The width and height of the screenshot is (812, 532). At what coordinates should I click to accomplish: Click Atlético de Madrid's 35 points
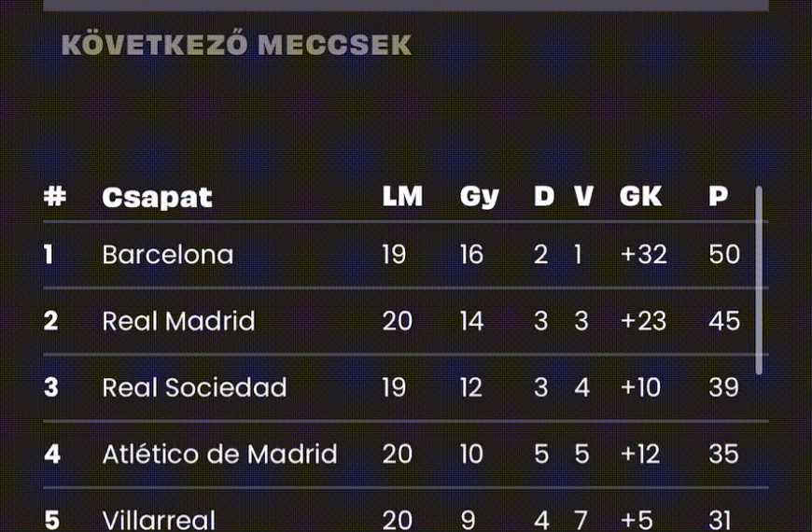tap(723, 454)
